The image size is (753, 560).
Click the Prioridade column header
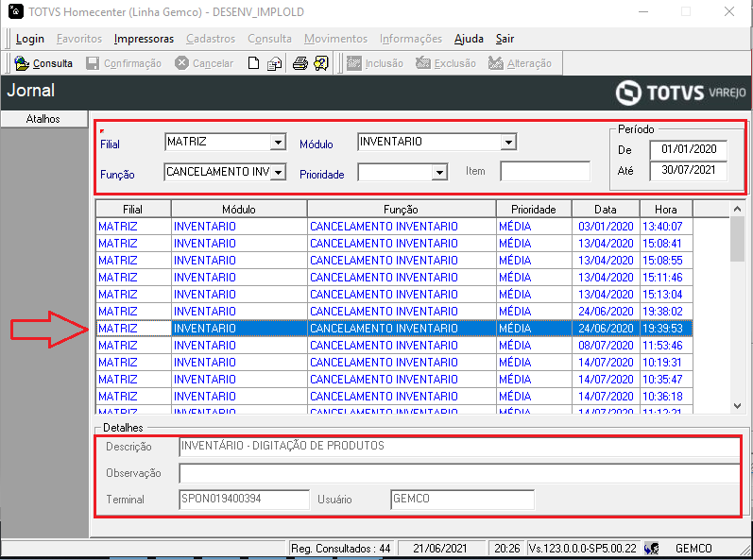tap(534, 210)
